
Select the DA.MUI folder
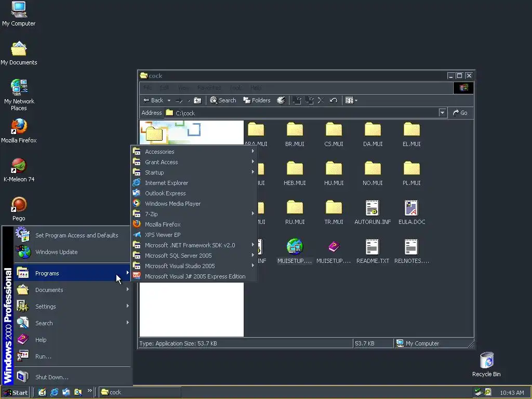373,135
